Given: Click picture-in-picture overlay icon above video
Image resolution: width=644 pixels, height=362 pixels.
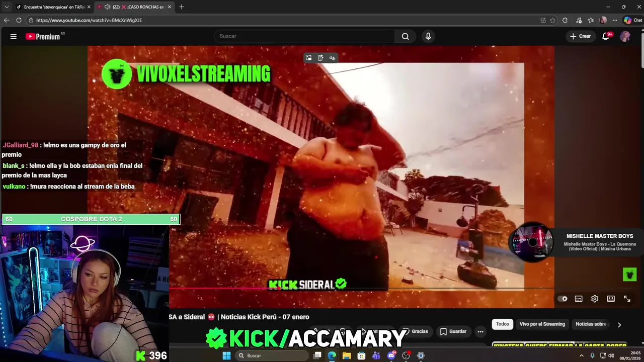Looking at the screenshot, I should point(308,58).
